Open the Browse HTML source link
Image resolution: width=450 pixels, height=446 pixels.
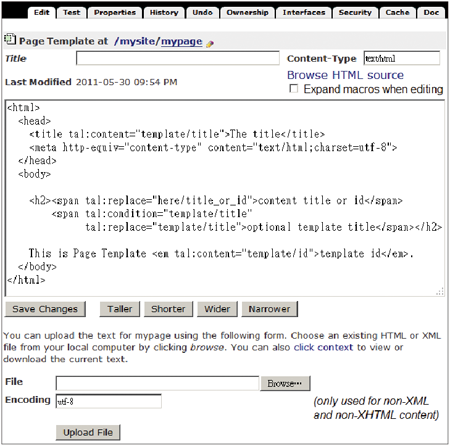pos(345,75)
